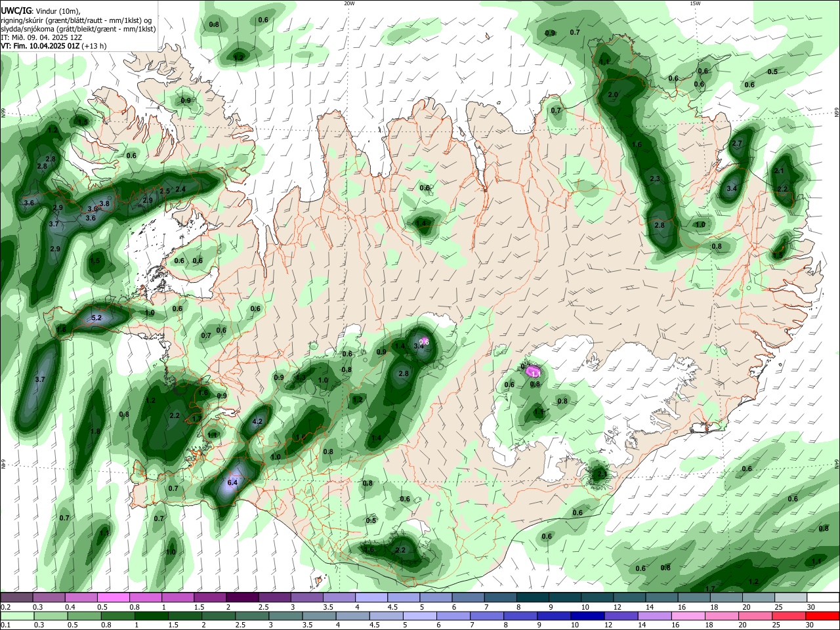Pick the dark navy swatch between 10 and 12, bottom row
This screenshot has width=840, height=630.
[586, 616]
